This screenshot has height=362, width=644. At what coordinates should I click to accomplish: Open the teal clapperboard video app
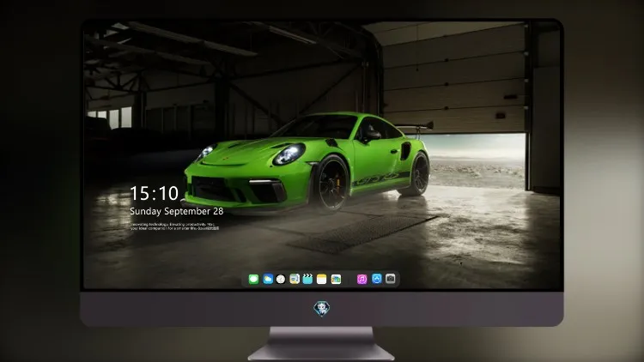(307, 279)
